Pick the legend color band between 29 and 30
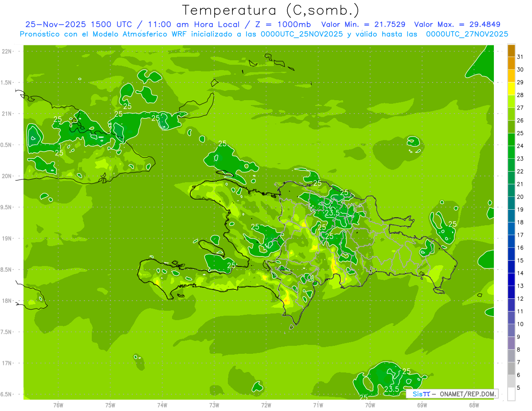The width and height of the screenshot is (532, 411). (511, 76)
